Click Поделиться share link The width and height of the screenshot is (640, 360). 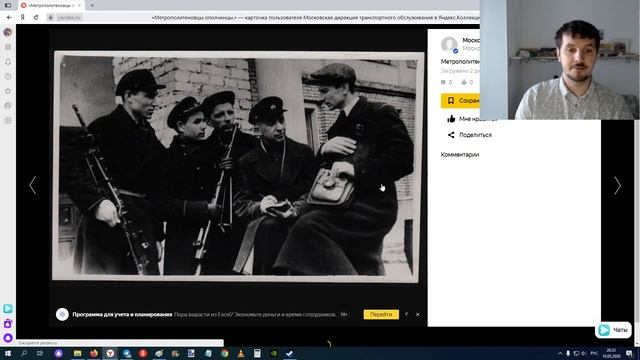(x=469, y=135)
